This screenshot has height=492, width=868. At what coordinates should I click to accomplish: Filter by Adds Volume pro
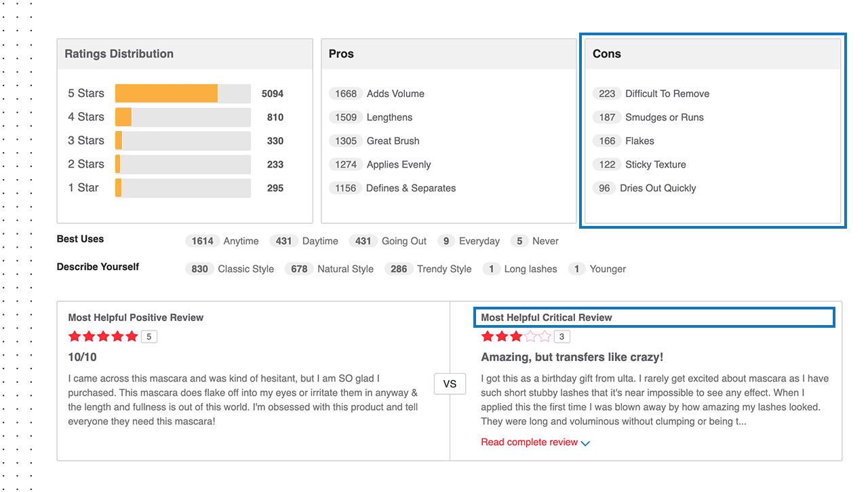pos(376,94)
